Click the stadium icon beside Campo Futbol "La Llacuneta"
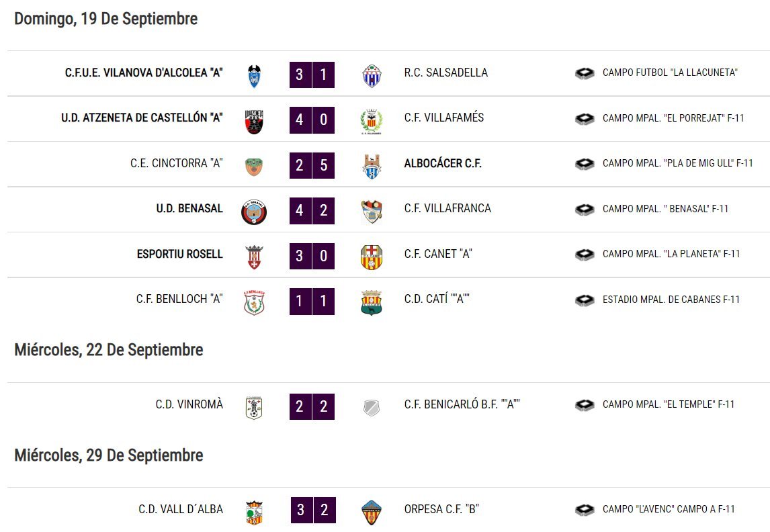 (x=585, y=73)
